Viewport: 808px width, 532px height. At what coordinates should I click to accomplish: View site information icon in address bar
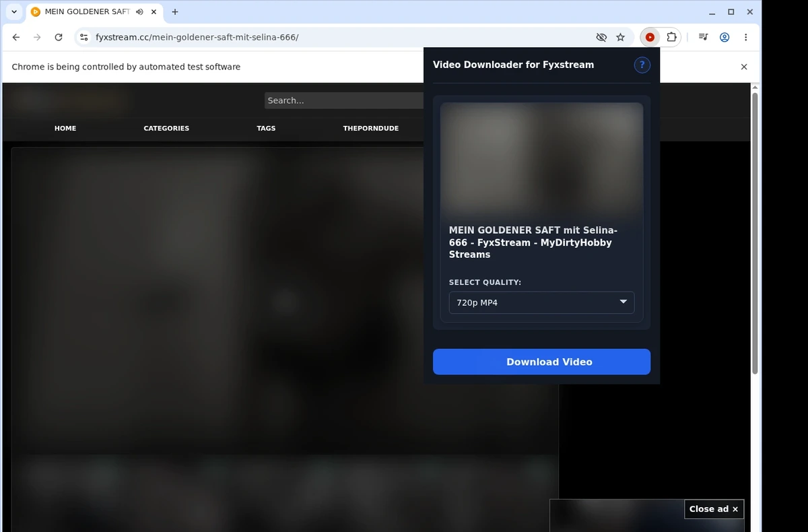pyautogui.click(x=83, y=37)
